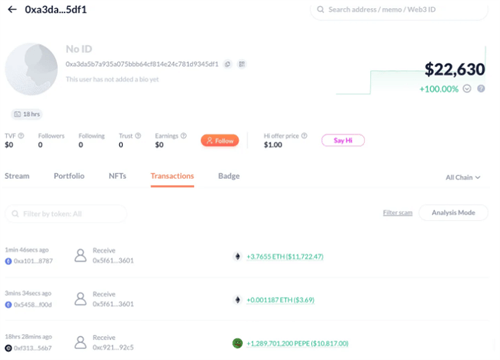The height and width of the screenshot is (360, 500).
Task: Click the 0xa3da...5df1 page title
Action: 56,9
